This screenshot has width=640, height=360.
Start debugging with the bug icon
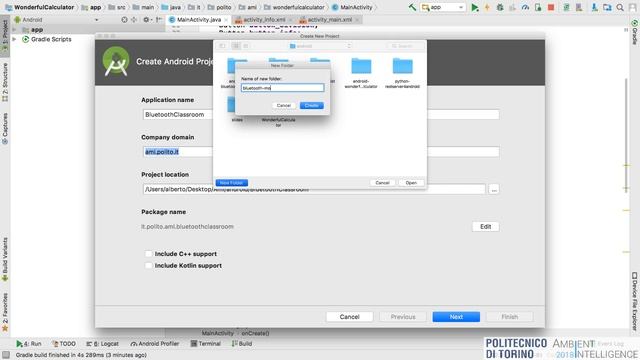[x=500, y=7]
